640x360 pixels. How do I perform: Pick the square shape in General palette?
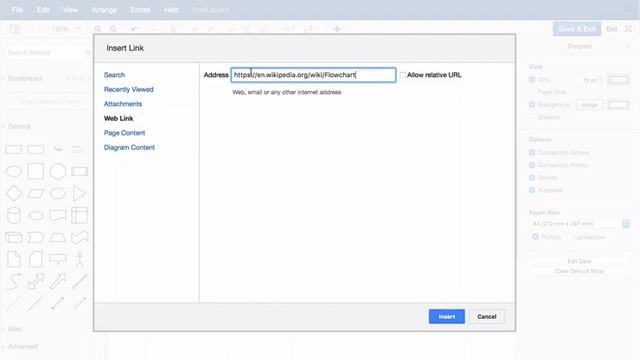click(36, 171)
